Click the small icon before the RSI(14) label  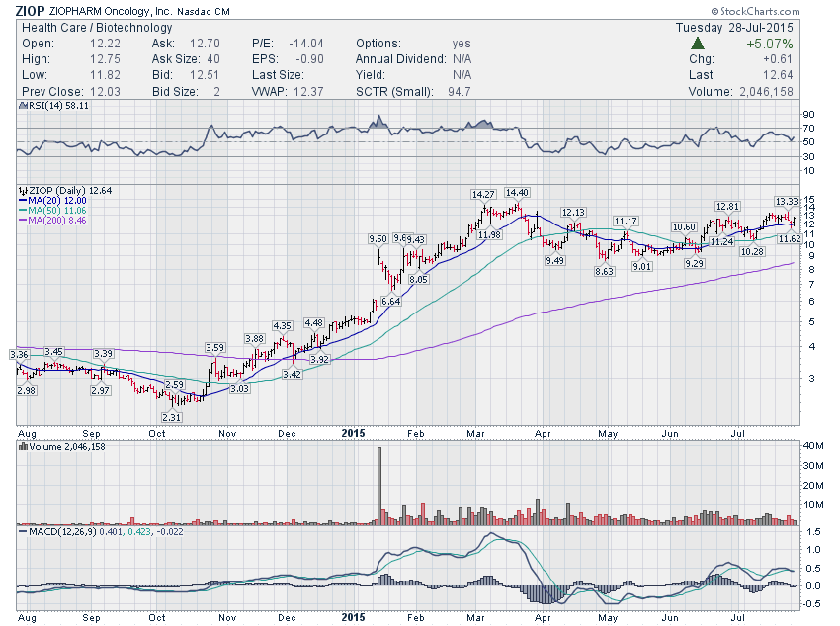tap(23, 106)
